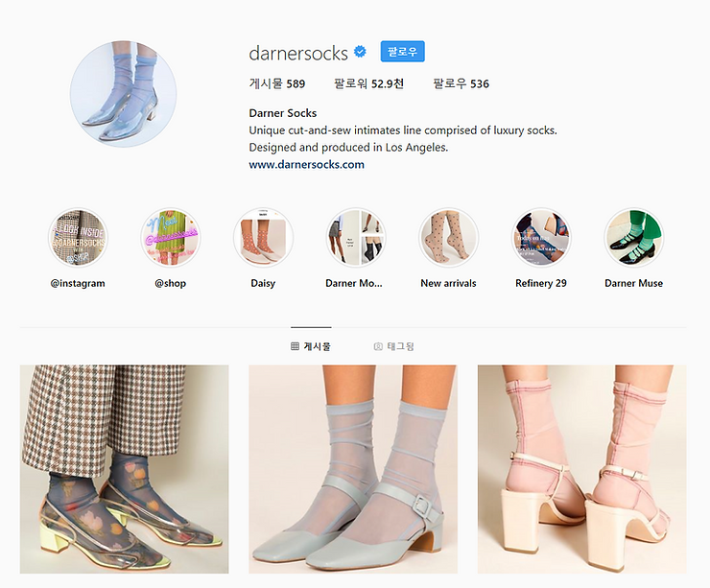The image size is (710, 588).
Task: Open the pink socks with cream heels post
Action: coord(581,469)
